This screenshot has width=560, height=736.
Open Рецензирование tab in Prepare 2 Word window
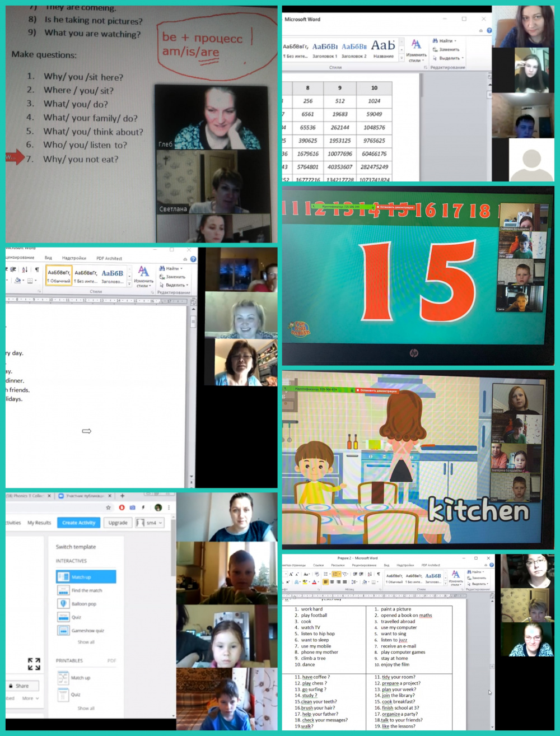[364, 565]
